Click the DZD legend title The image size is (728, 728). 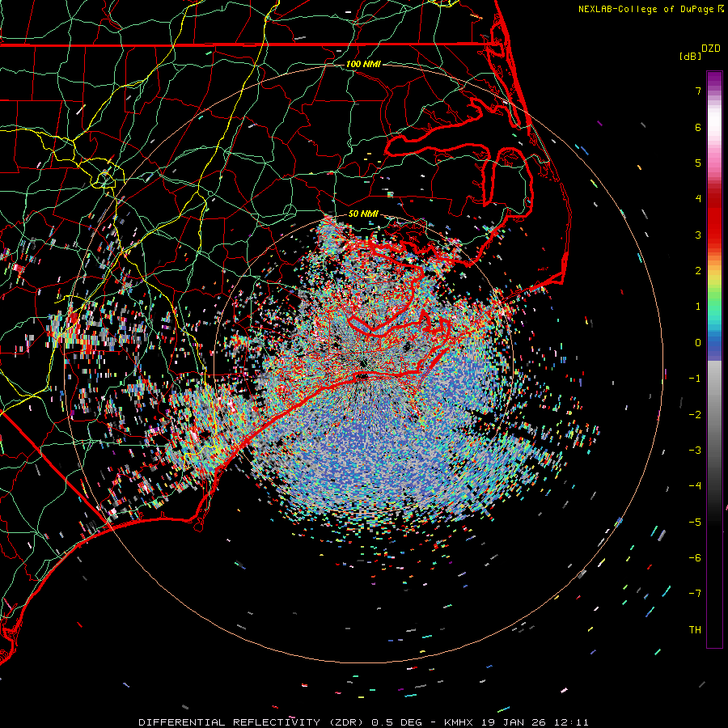click(711, 49)
